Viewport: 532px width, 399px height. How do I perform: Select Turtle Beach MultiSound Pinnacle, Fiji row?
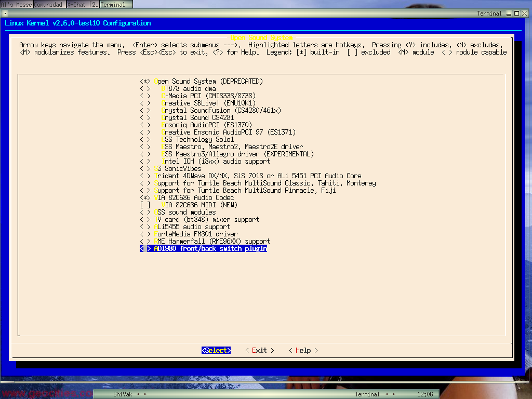click(238, 190)
